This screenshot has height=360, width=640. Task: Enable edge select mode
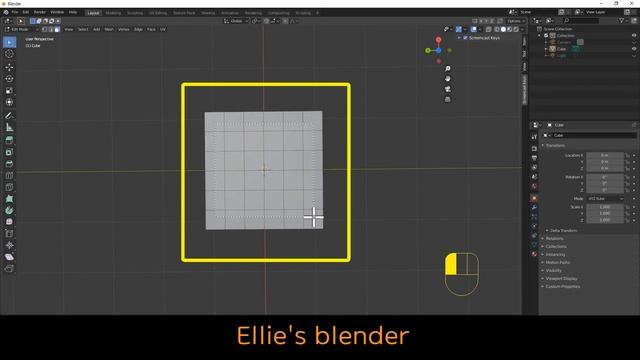[x=51, y=29]
